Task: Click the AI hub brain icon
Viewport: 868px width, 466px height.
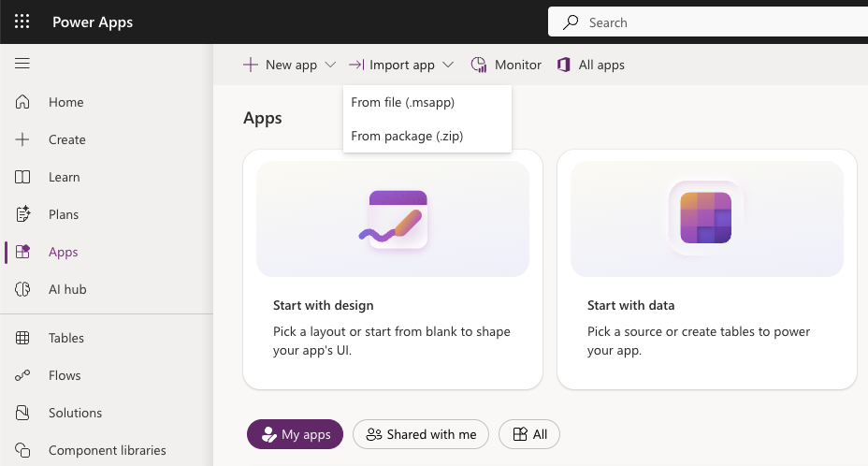Action: [22, 289]
